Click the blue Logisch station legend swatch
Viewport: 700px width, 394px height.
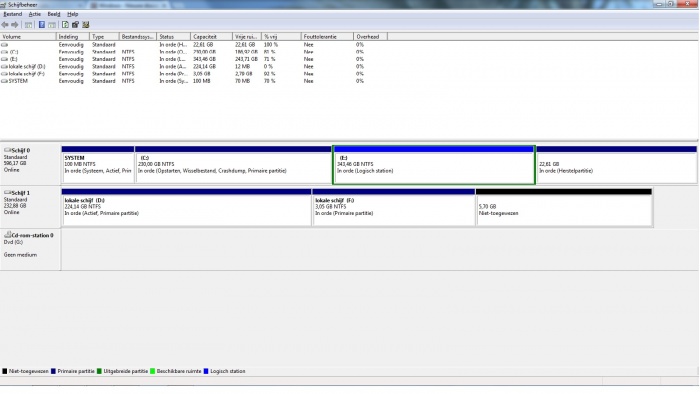(206, 371)
